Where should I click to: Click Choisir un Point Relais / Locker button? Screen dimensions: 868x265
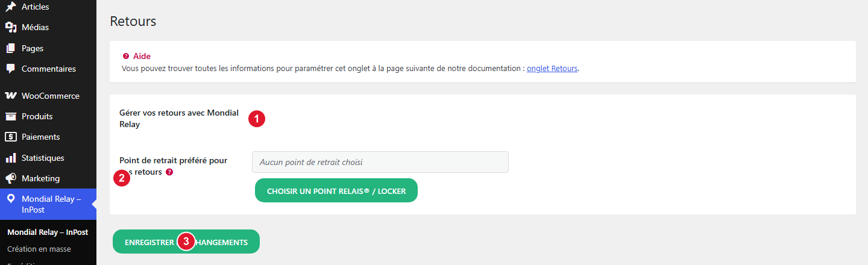pyautogui.click(x=336, y=190)
